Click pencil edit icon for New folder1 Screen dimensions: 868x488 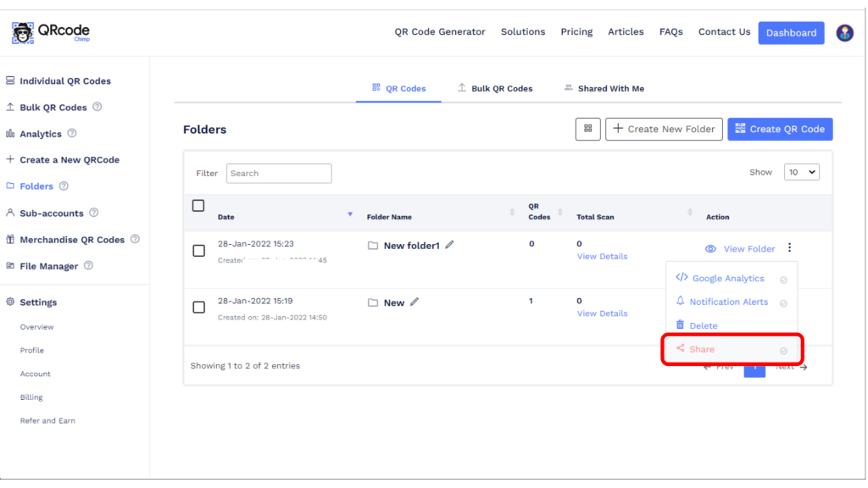coord(449,245)
